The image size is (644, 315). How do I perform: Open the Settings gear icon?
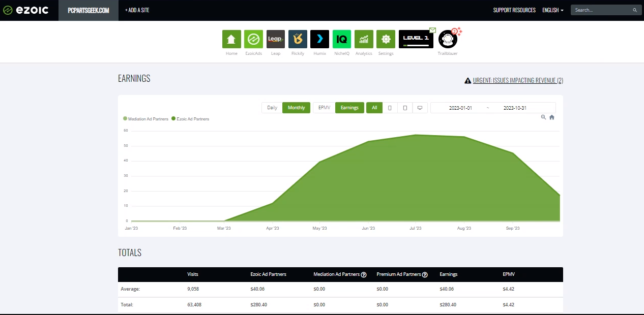(x=386, y=39)
